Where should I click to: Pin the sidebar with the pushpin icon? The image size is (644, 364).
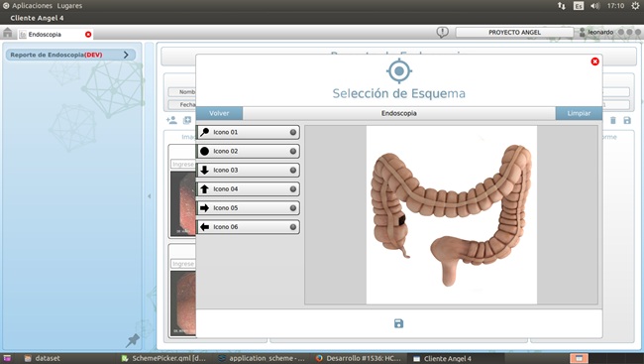pos(132,340)
